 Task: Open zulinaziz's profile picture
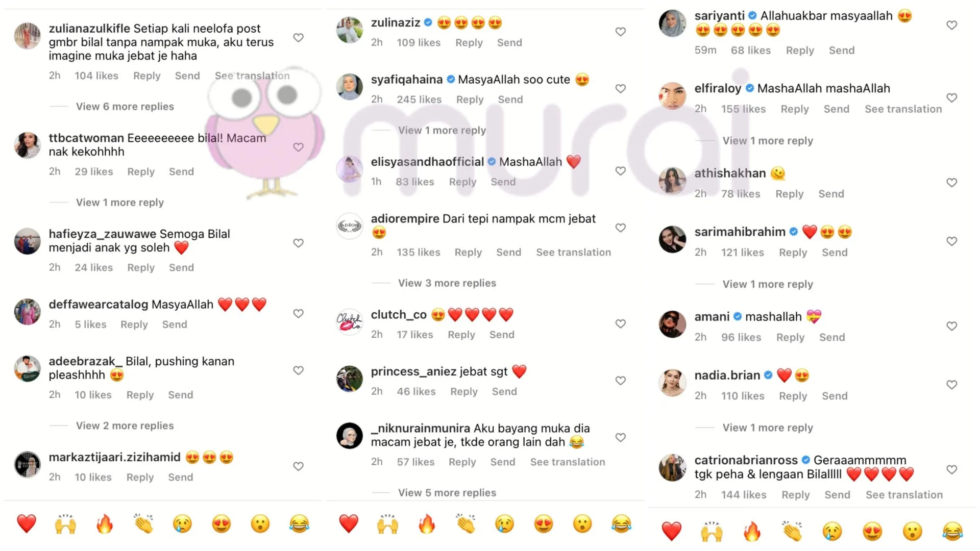pyautogui.click(x=350, y=30)
